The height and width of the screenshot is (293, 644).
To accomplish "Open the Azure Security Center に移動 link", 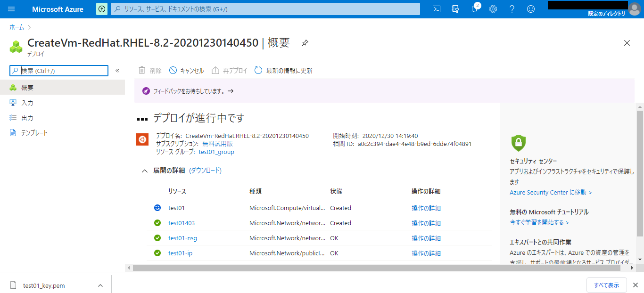I will (x=551, y=192).
